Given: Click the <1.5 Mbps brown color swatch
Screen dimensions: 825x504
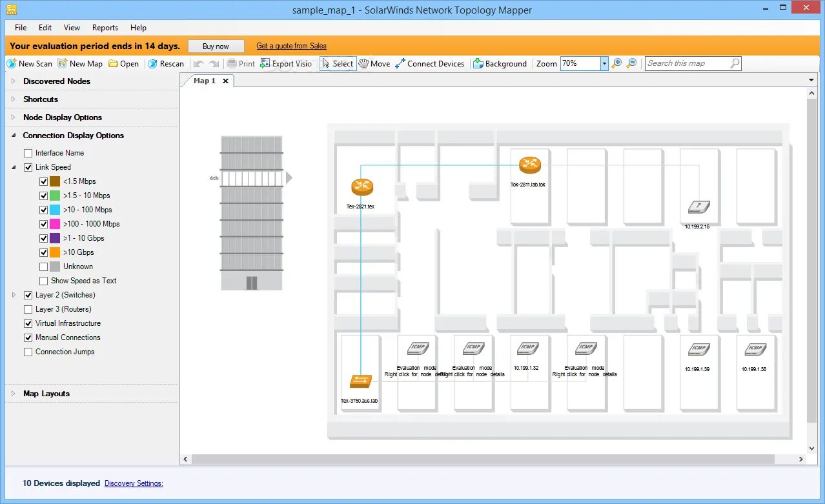Looking at the screenshot, I should (x=55, y=181).
